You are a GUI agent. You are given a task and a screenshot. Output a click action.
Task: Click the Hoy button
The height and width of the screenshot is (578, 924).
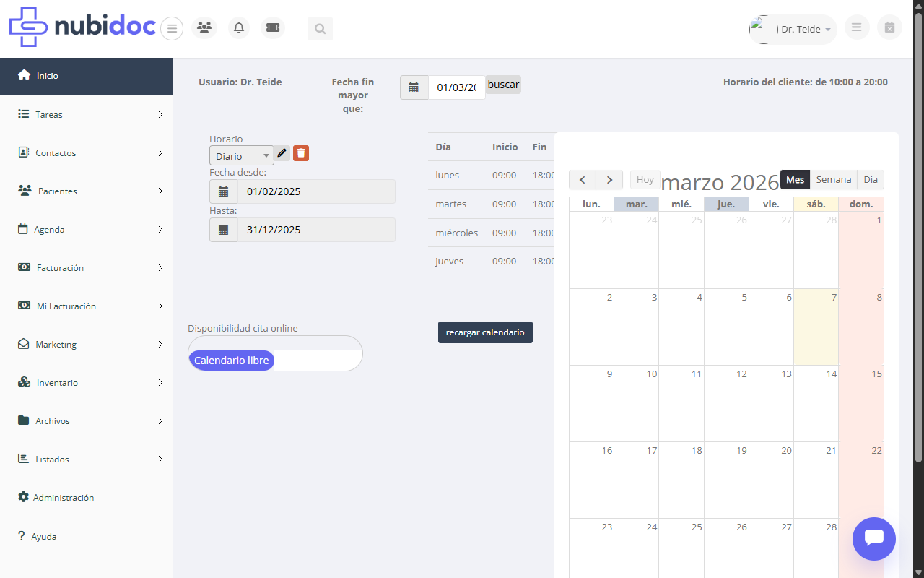(645, 180)
